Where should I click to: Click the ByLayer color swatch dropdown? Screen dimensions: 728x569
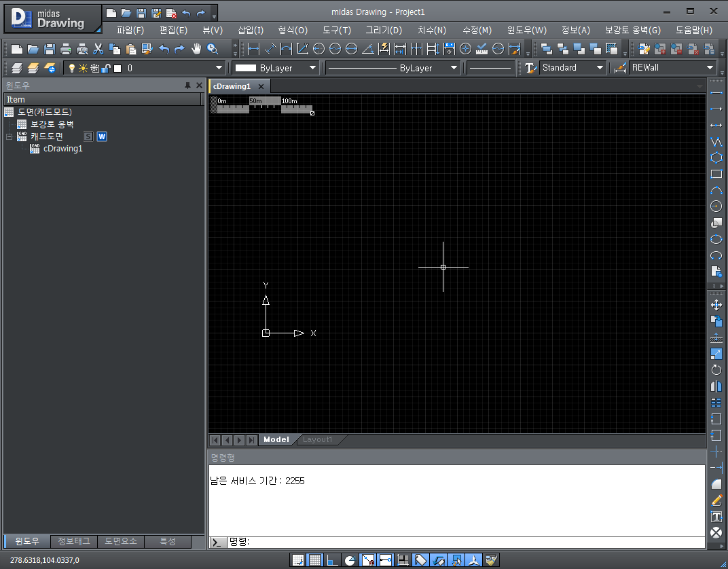tap(276, 68)
